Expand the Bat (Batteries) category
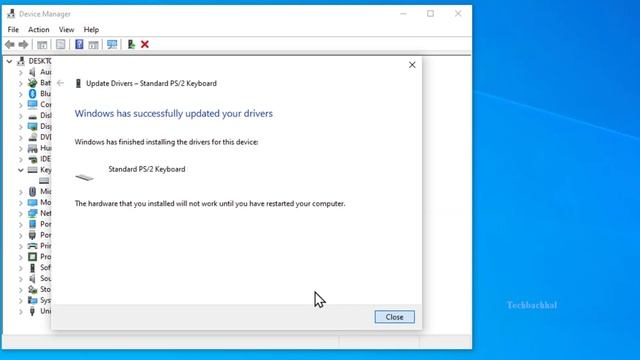Screen dimensions: 640x360 tap(20, 83)
